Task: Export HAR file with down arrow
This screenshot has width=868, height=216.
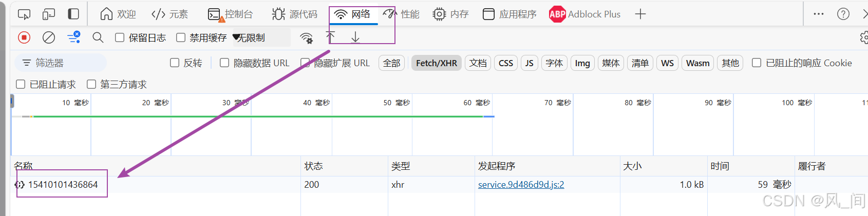Action: 355,37
